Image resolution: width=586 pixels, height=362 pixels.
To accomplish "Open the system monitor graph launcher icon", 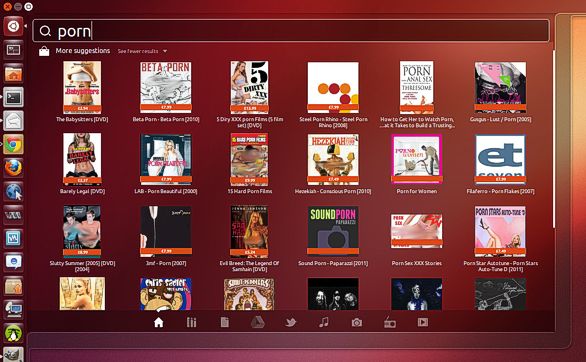I will point(13,239).
